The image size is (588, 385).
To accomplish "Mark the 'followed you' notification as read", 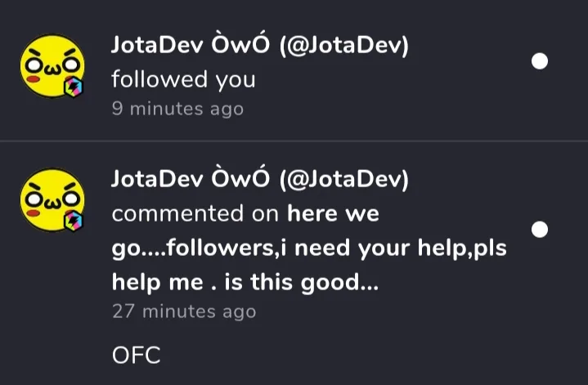I will pos(540,61).
